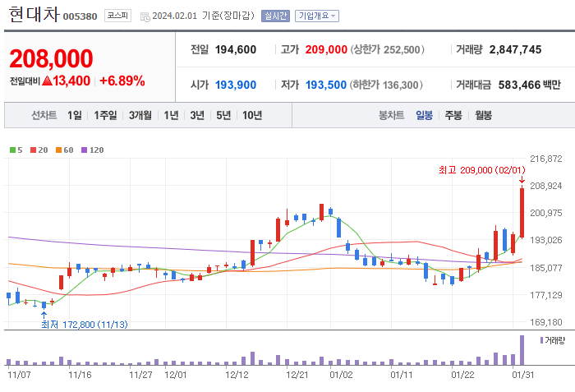The width and height of the screenshot is (575, 392).
Task: Select the 1년 line chart tab
Action: (171, 115)
